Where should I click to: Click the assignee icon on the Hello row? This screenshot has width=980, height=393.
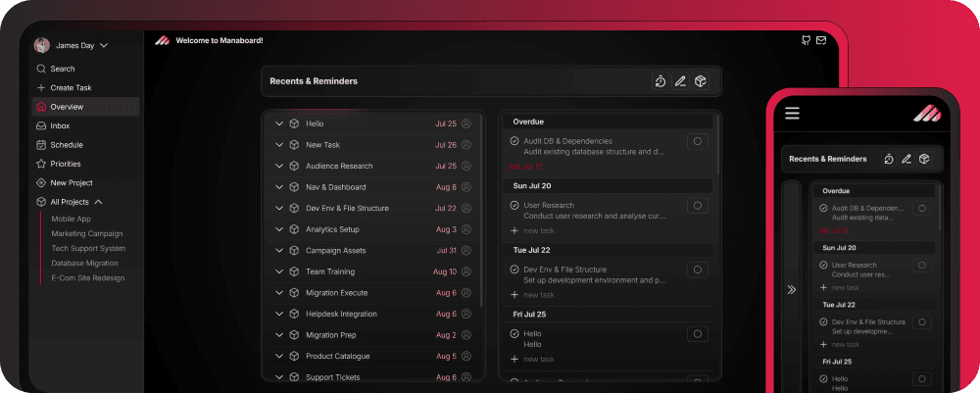[466, 123]
